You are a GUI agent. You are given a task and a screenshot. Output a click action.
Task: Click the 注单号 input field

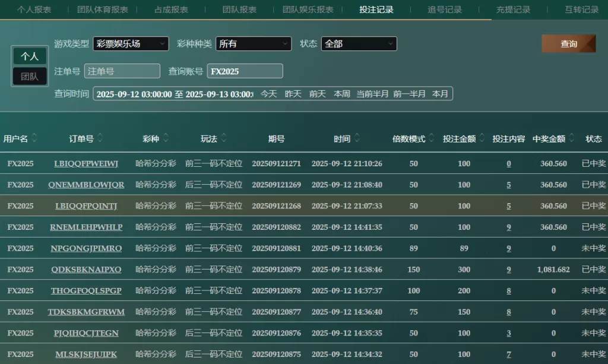(122, 71)
